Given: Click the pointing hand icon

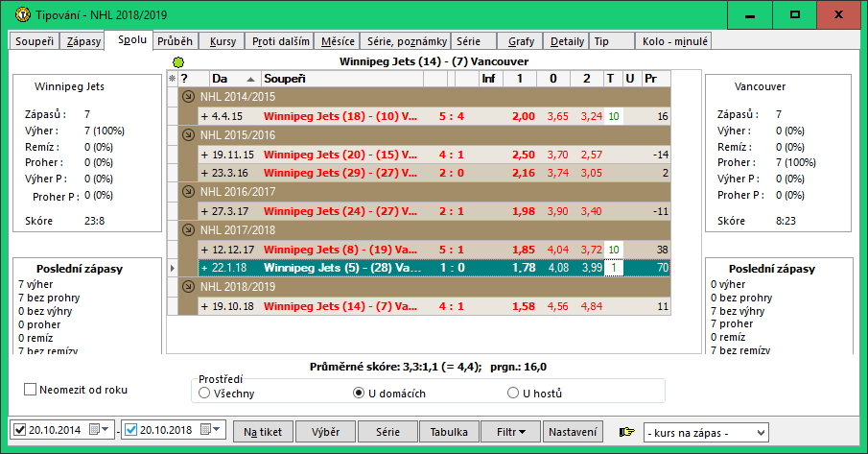Looking at the screenshot, I should 627,432.
